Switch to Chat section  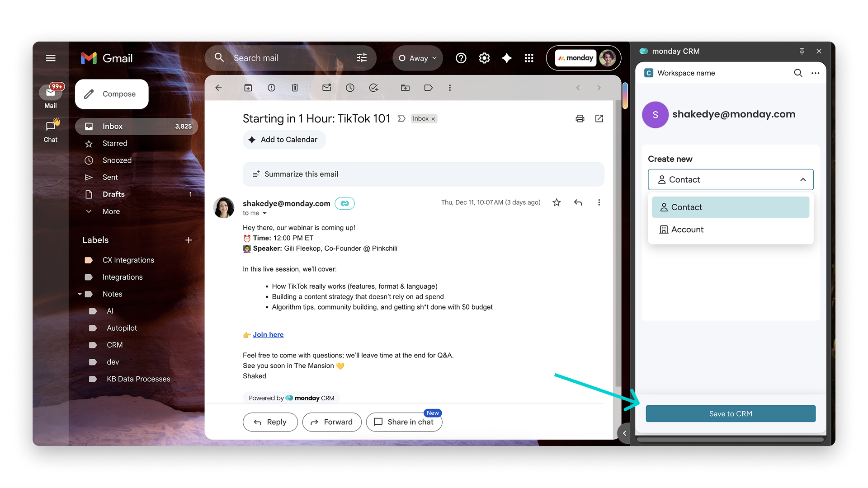pyautogui.click(x=51, y=131)
